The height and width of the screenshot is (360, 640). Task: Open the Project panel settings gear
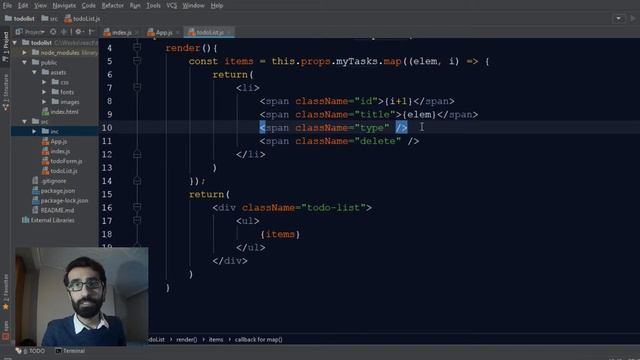pos(78,31)
